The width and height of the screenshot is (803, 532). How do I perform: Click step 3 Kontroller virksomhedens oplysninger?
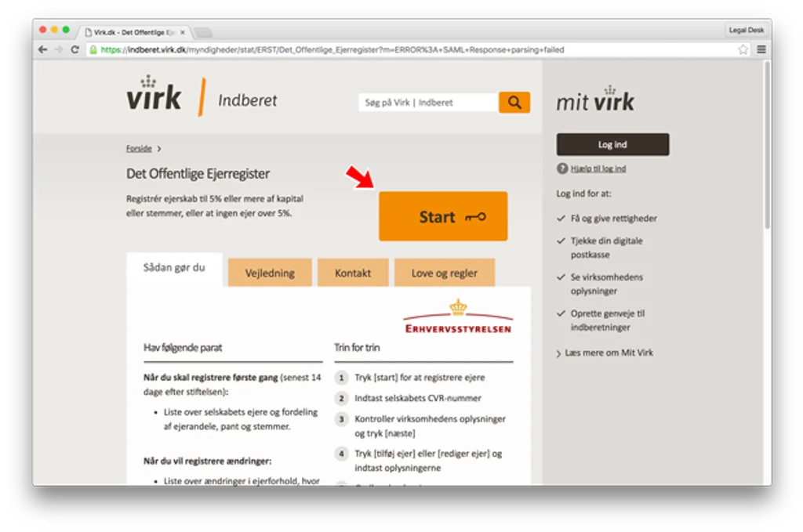point(431,425)
